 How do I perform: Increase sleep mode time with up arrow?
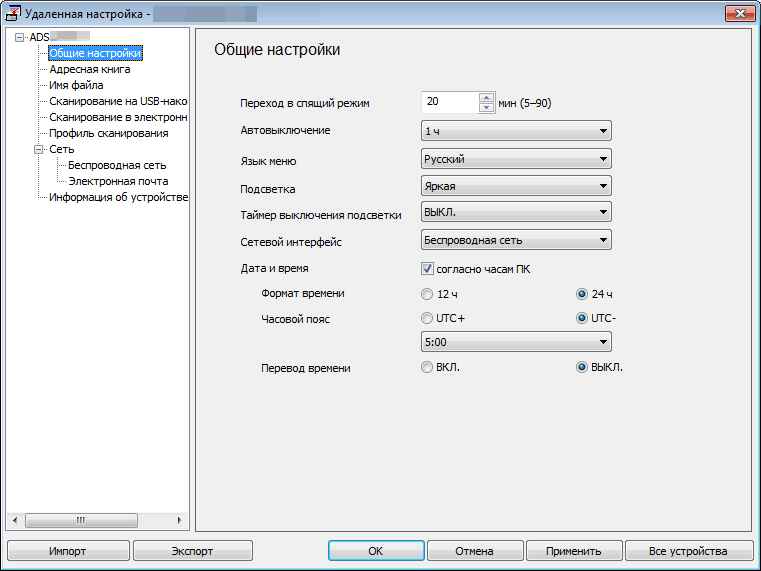point(486,98)
